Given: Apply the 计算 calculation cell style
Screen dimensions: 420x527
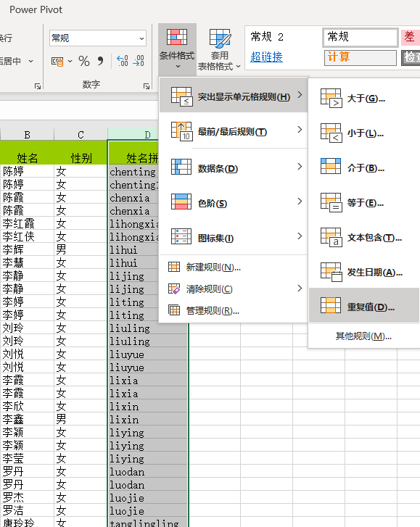Looking at the screenshot, I should [361, 57].
